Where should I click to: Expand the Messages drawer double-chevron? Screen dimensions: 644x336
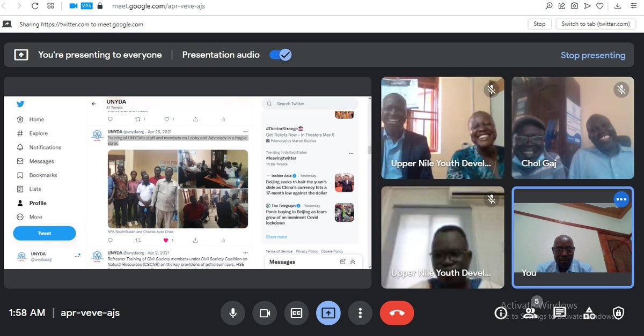coord(353,262)
